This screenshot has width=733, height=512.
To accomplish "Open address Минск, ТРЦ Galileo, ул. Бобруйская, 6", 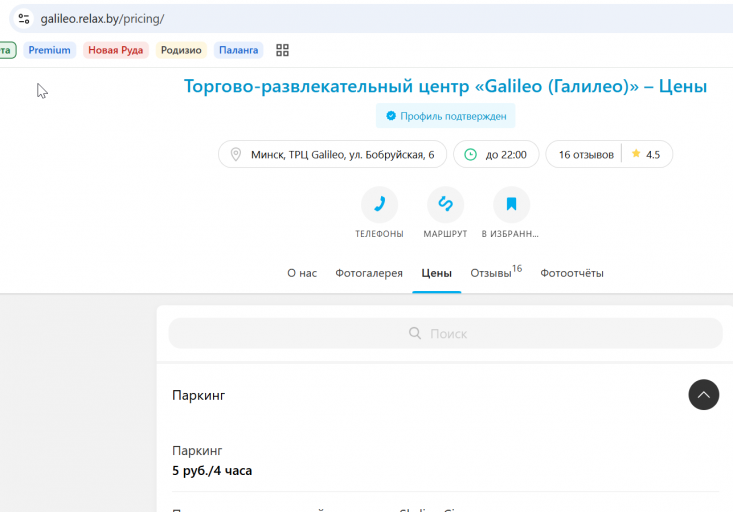I will pyautogui.click(x=332, y=154).
